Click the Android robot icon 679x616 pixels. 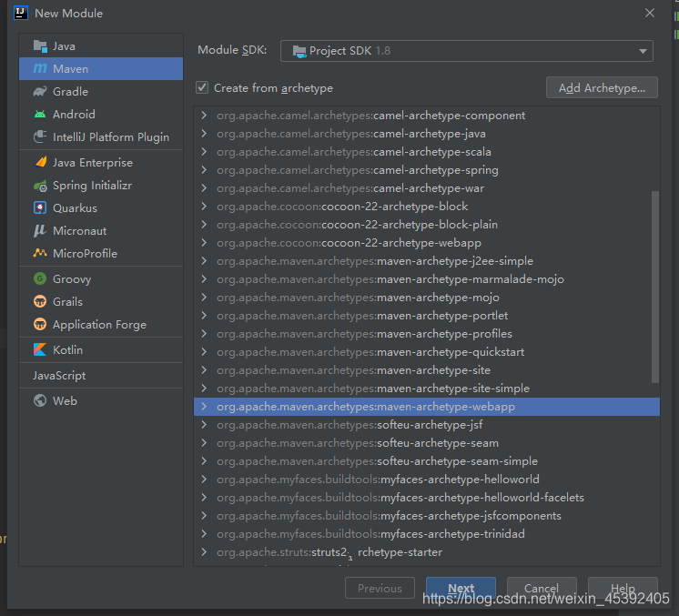(40, 115)
